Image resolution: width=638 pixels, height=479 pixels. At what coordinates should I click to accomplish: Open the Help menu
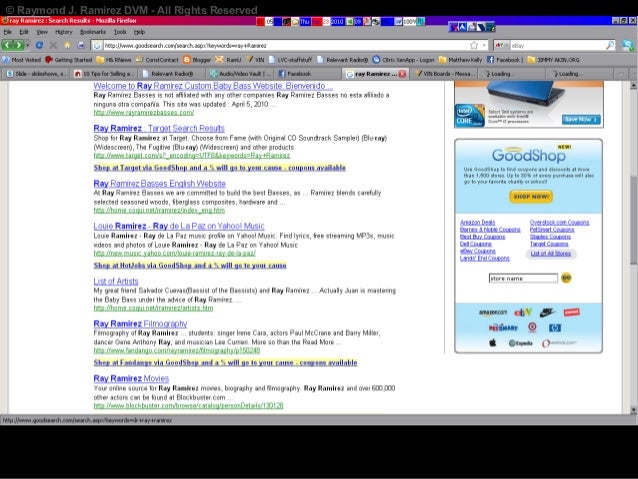[139, 32]
